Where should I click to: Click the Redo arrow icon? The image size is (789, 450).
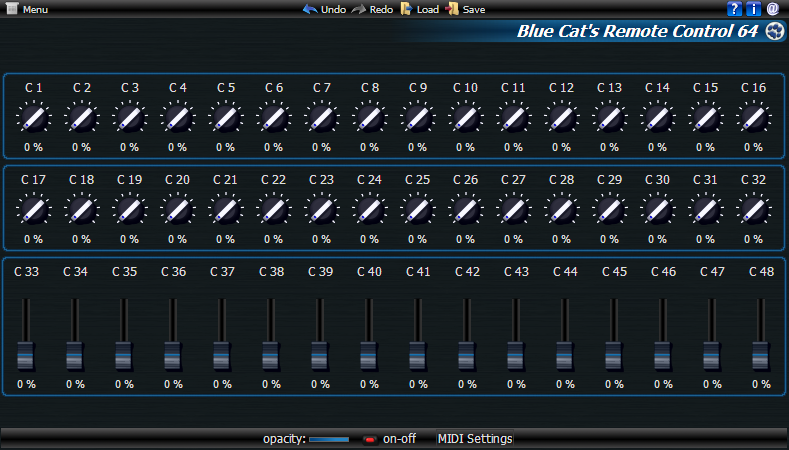click(358, 9)
